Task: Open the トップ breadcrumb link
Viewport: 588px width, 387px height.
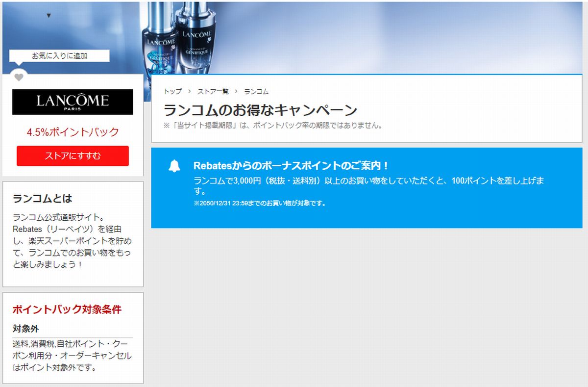Action: click(172, 92)
